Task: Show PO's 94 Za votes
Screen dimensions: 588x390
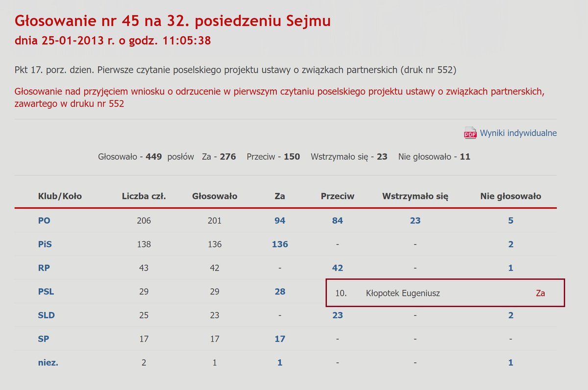Action: pos(280,220)
